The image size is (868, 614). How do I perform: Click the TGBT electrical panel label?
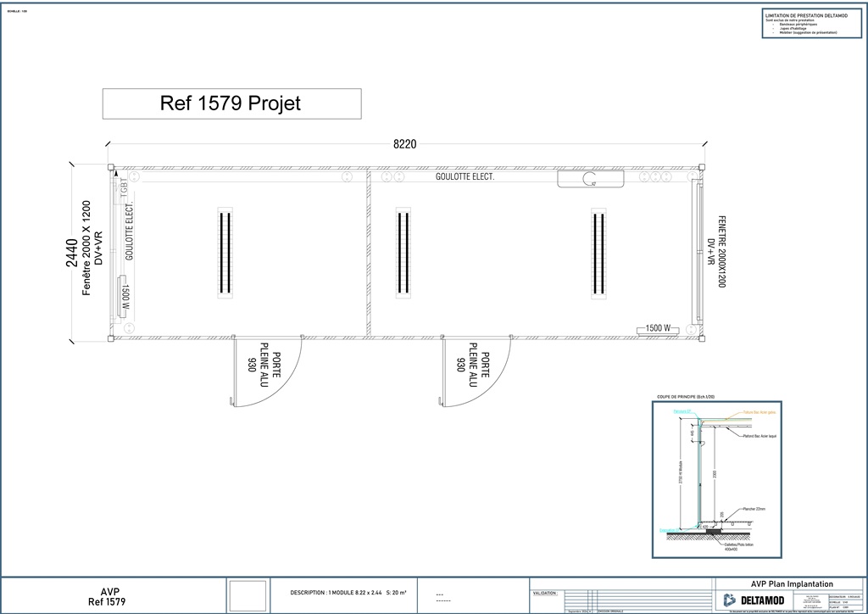point(124,187)
